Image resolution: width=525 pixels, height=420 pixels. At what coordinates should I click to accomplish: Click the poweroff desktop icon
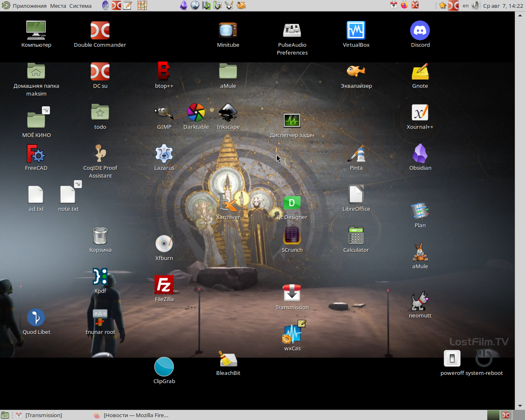pyautogui.click(x=452, y=359)
